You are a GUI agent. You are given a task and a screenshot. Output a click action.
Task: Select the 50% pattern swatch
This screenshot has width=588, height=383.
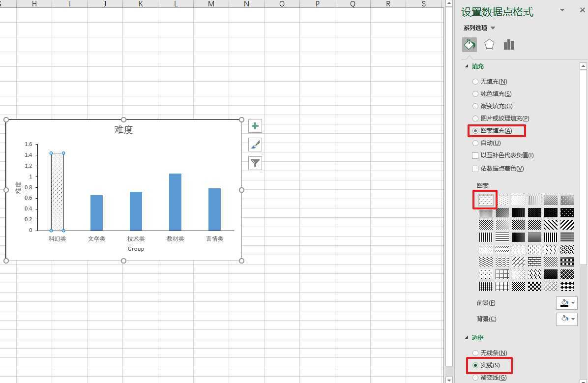(486, 213)
